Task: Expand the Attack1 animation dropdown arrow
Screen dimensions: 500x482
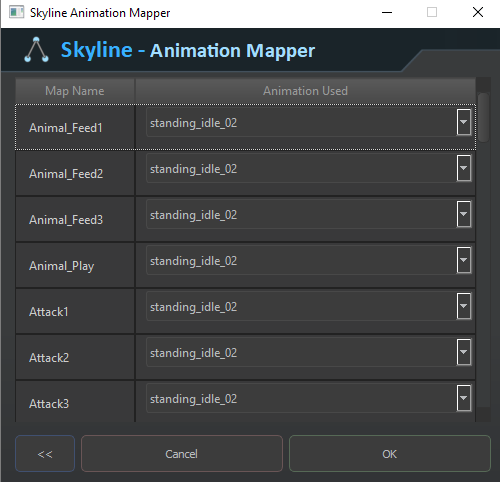Action: click(464, 306)
